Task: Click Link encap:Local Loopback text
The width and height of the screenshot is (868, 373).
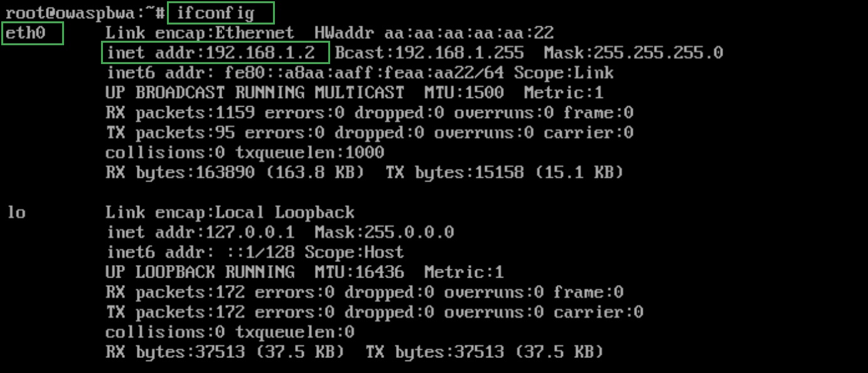Action: point(230,212)
